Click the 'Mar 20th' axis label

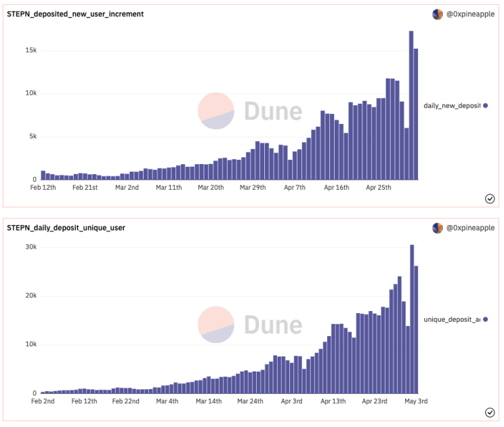(x=211, y=188)
